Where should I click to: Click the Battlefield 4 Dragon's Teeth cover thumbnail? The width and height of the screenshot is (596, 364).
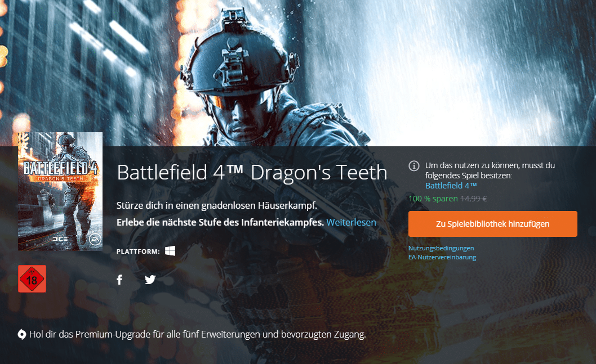click(x=60, y=191)
